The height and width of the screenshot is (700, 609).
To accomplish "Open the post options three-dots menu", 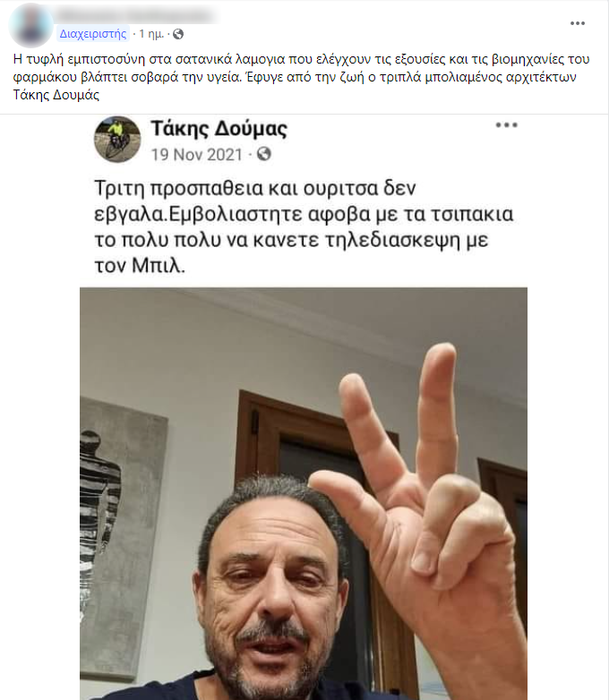I will 578,23.
